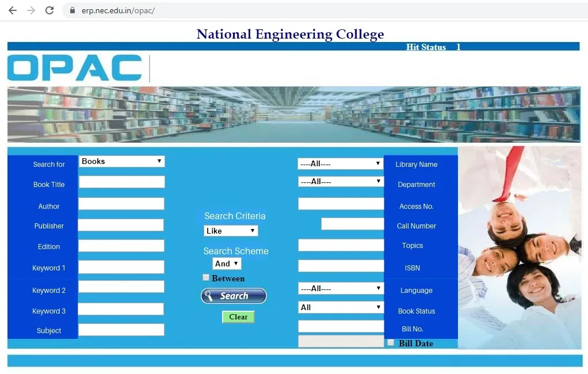Go back using browser back arrow

13,10
